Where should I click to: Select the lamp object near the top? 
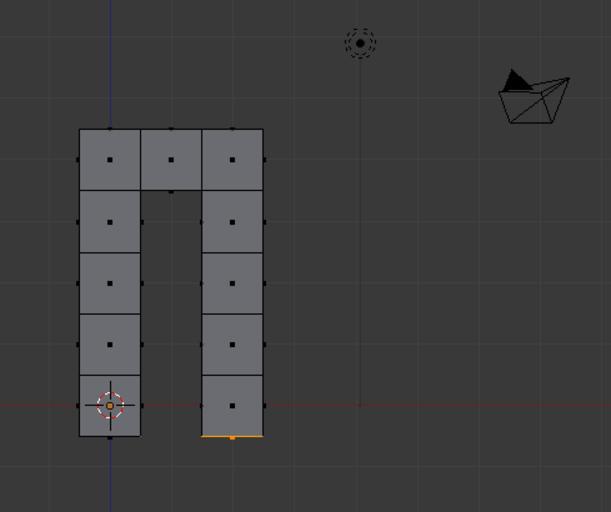click(360, 43)
